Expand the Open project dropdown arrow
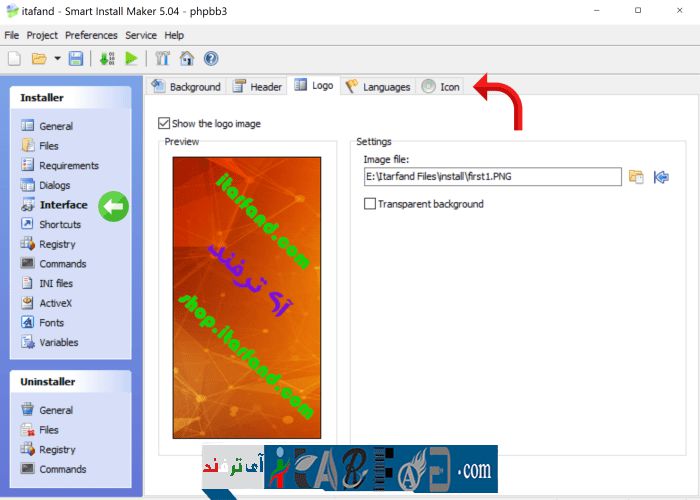 tap(57, 59)
